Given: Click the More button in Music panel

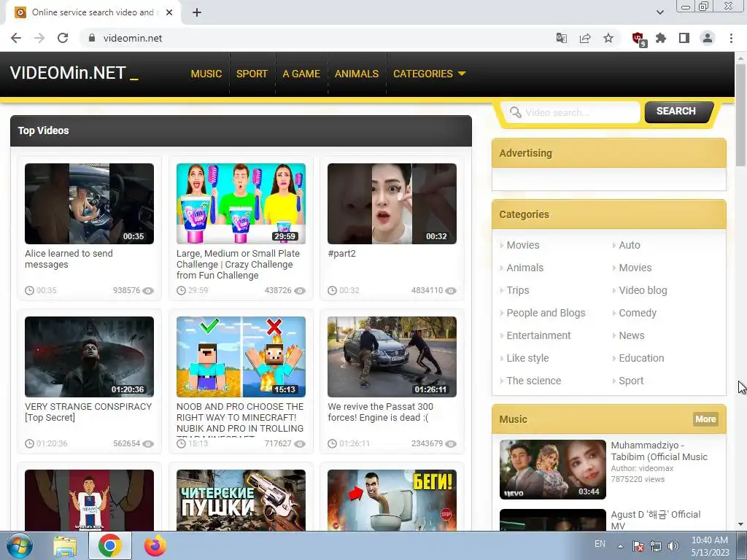Looking at the screenshot, I should pyautogui.click(x=705, y=419).
